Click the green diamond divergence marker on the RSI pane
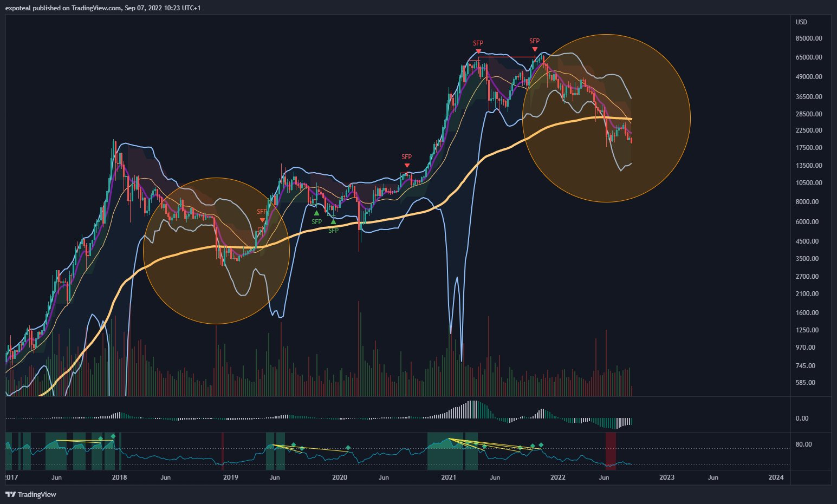 [113, 436]
